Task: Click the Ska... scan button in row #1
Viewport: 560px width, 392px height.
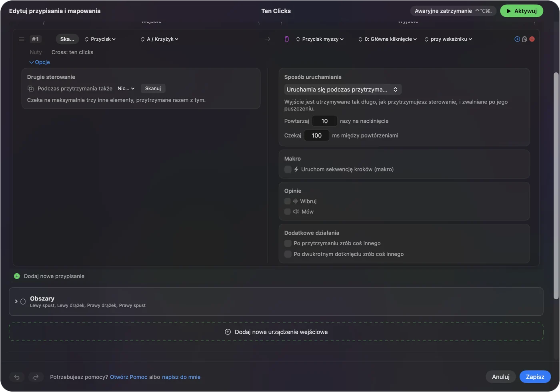Action: [67, 39]
